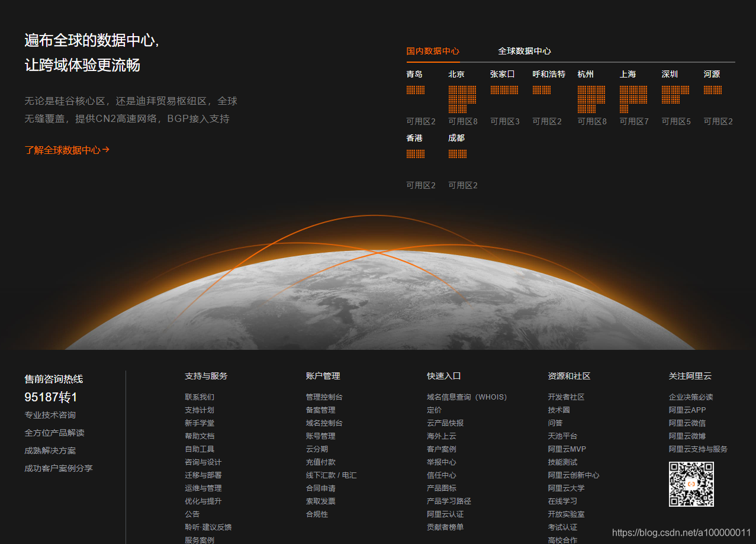Open the 支持计划 footer link
The height and width of the screenshot is (544, 756).
point(200,410)
